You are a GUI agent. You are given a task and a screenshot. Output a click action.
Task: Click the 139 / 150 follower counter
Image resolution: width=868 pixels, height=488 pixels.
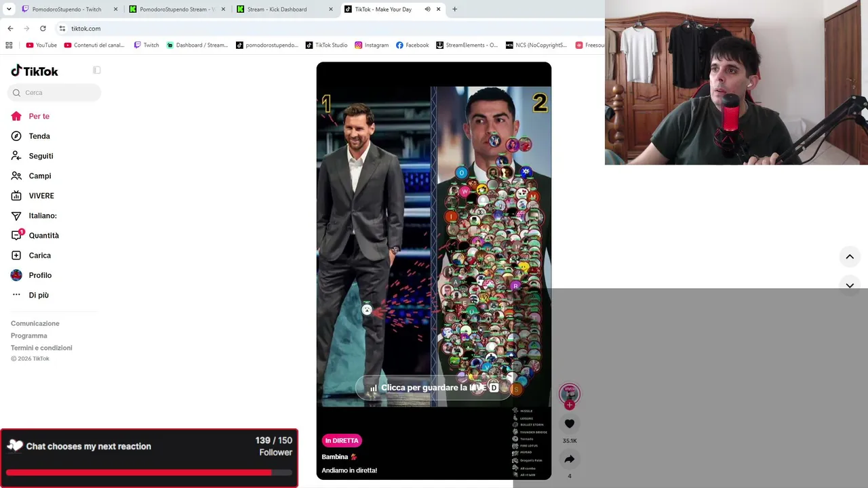point(274,441)
